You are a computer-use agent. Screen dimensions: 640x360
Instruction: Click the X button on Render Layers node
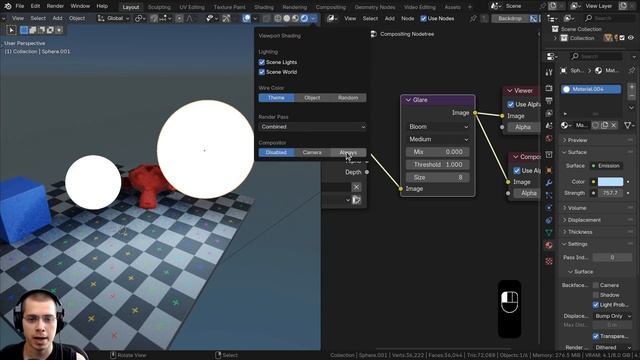[x=356, y=187]
